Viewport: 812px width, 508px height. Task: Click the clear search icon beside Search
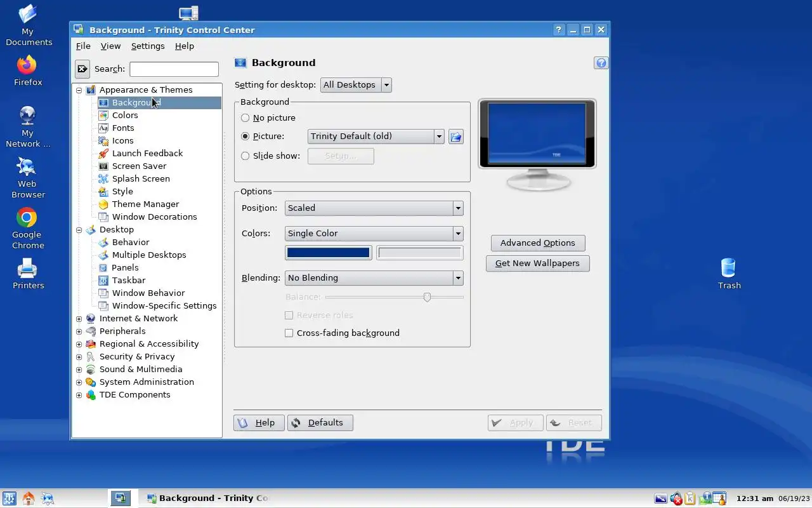(x=82, y=69)
